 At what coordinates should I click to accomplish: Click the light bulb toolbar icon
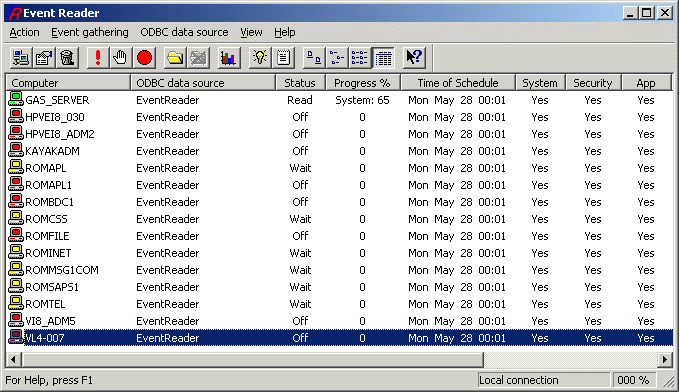260,58
